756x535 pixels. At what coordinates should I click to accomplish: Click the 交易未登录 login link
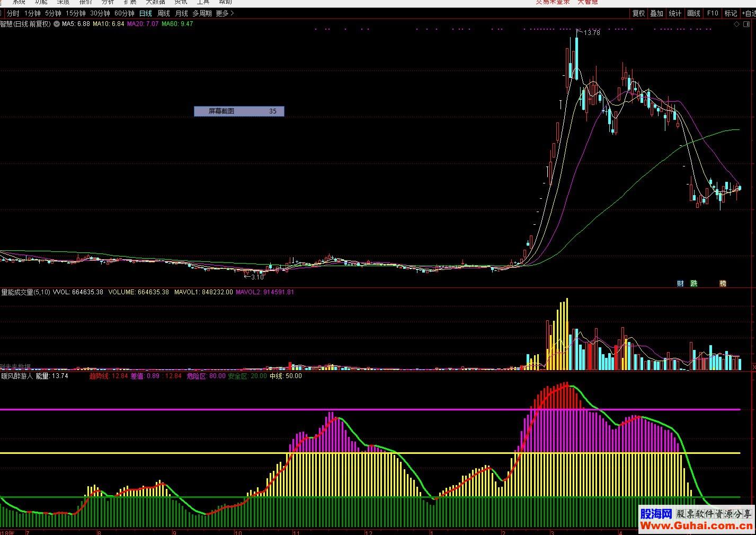pyautogui.click(x=553, y=2)
